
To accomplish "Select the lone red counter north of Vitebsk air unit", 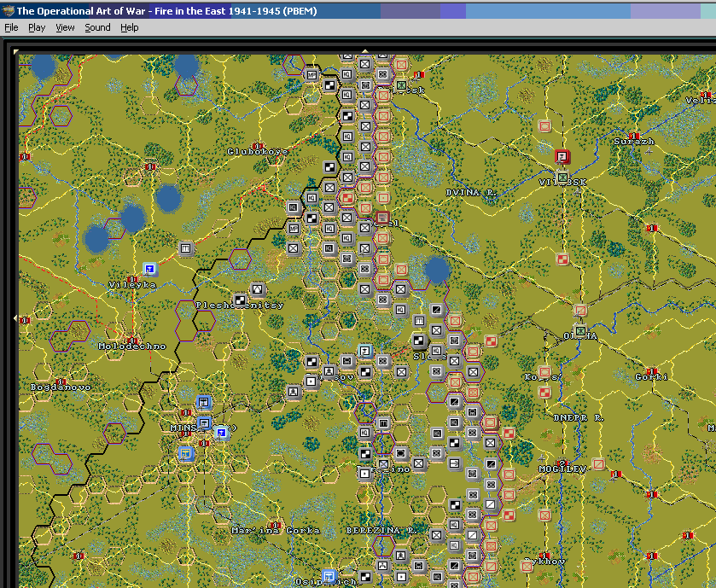I will pos(544,126).
